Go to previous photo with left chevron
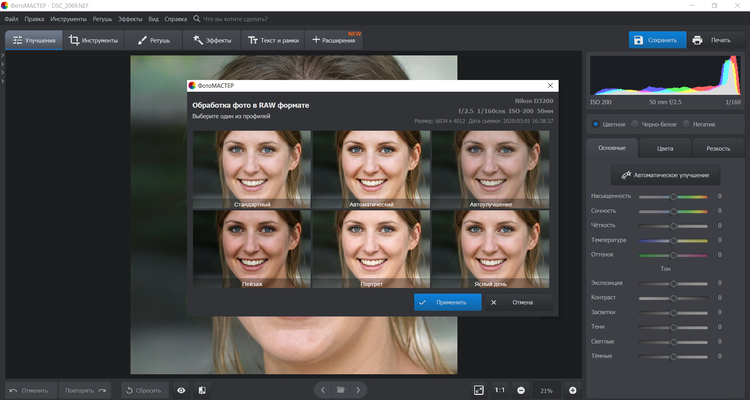This screenshot has width=750, height=400. click(x=321, y=389)
